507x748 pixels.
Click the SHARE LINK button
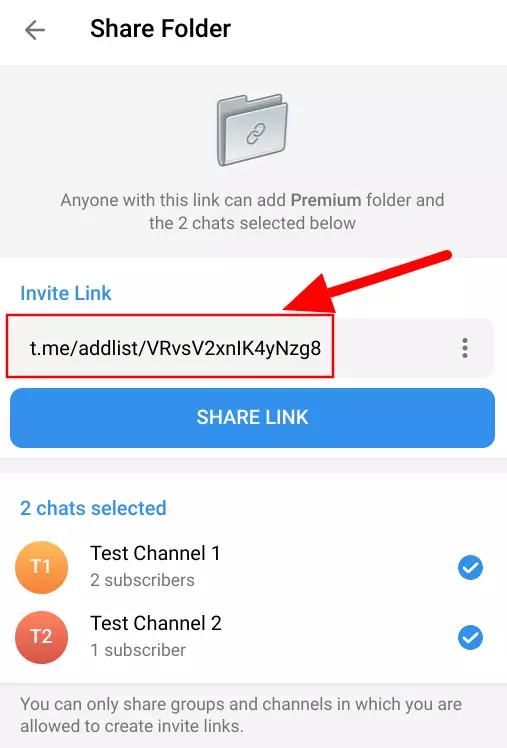252,418
